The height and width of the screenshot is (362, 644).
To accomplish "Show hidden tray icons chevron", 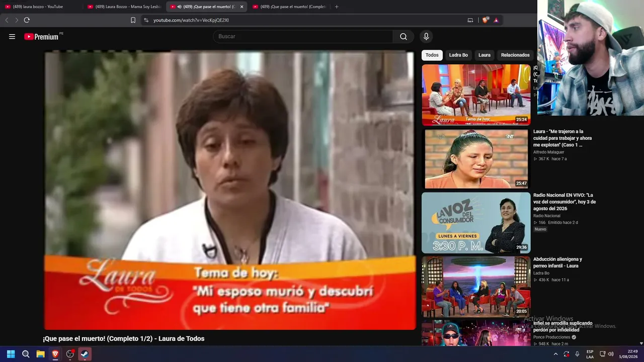I will pyautogui.click(x=555, y=354).
